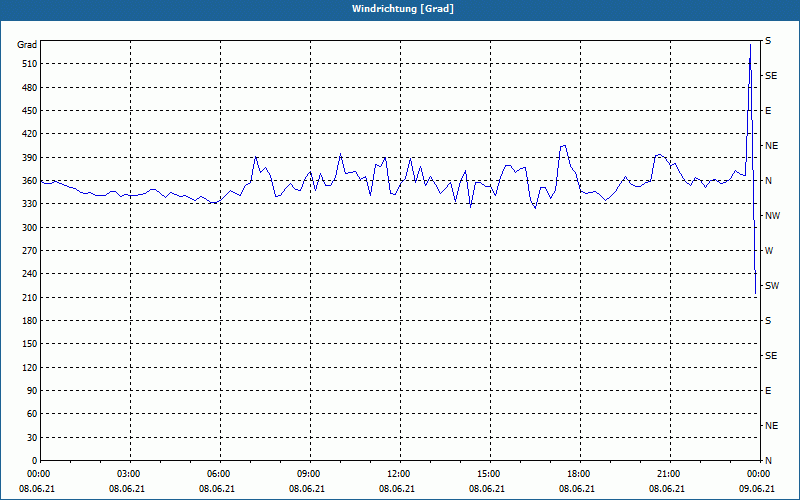
Task: Click the N compass label at the 360 level
Action: pos(768,181)
